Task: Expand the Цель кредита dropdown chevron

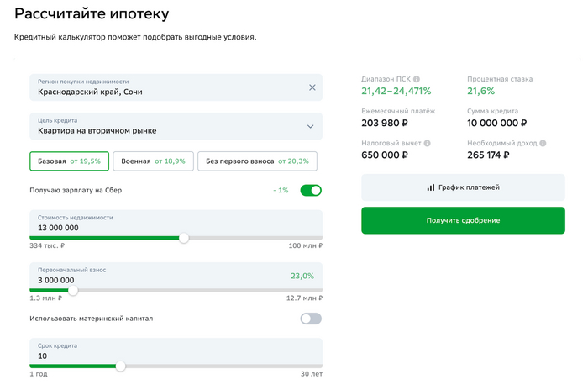Action: (x=311, y=127)
